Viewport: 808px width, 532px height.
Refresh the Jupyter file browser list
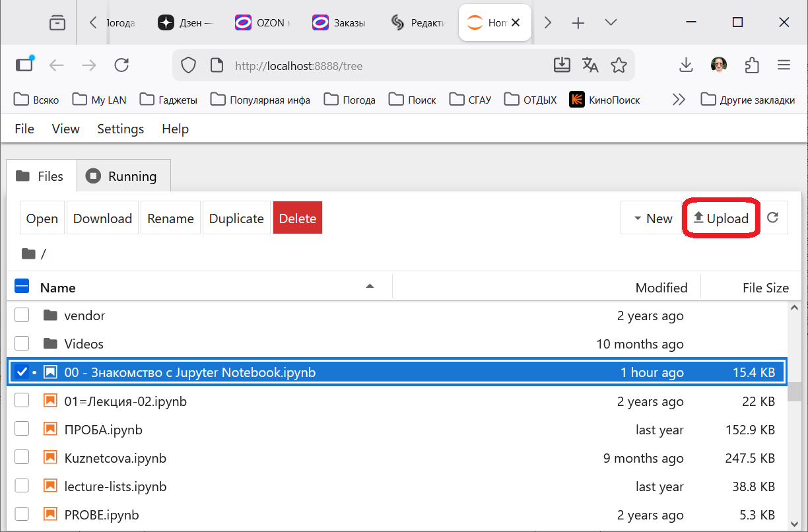773,218
